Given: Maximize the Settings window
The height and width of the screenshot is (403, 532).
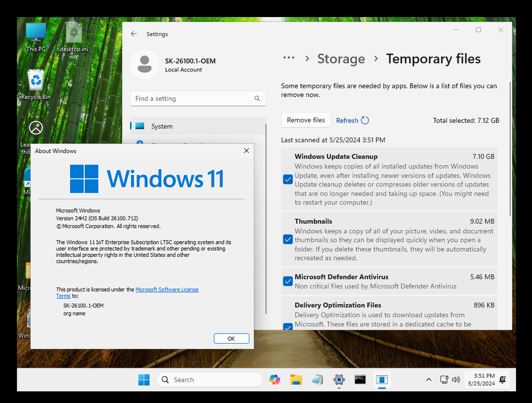Looking at the screenshot, I should [479, 30].
